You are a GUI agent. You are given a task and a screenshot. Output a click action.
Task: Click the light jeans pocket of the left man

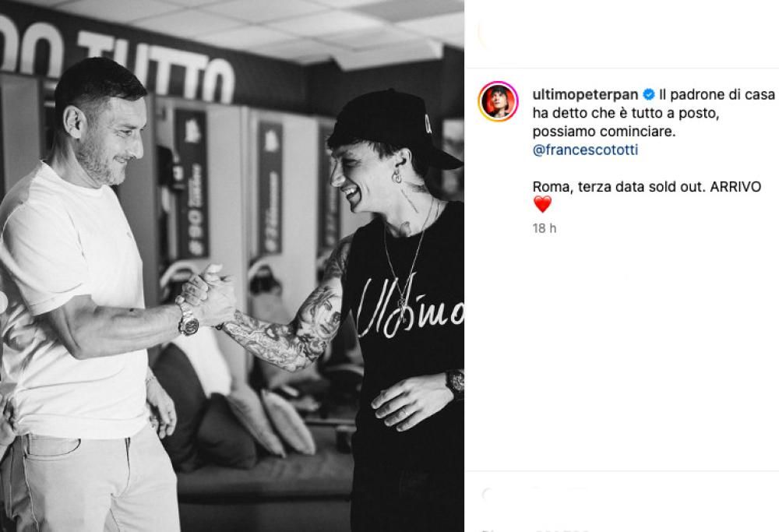[x=51, y=446]
